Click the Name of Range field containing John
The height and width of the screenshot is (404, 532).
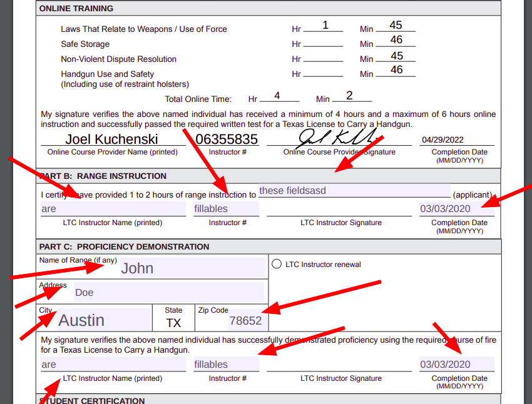(193, 268)
